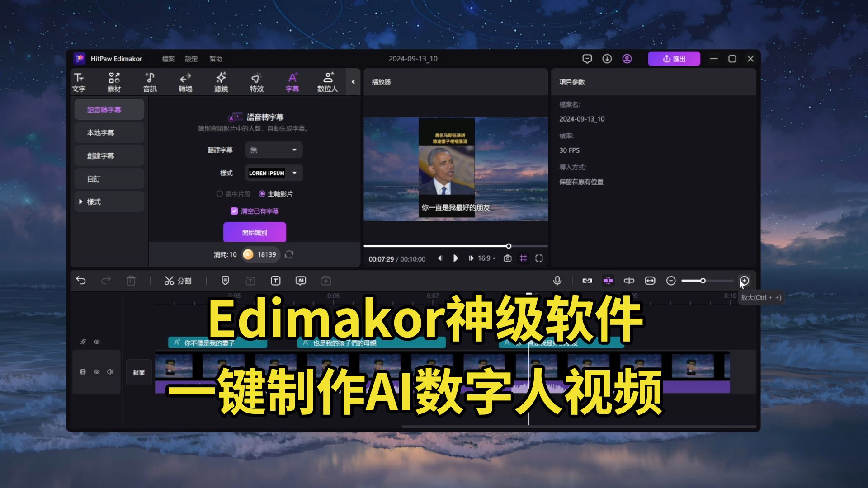This screenshot has width=868, height=488.
Task: Select the 特效 (Effects) tool icon
Action: tap(254, 82)
